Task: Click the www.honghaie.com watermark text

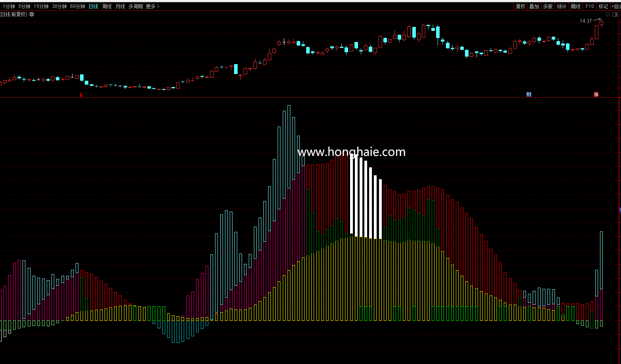Action: pos(351,152)
